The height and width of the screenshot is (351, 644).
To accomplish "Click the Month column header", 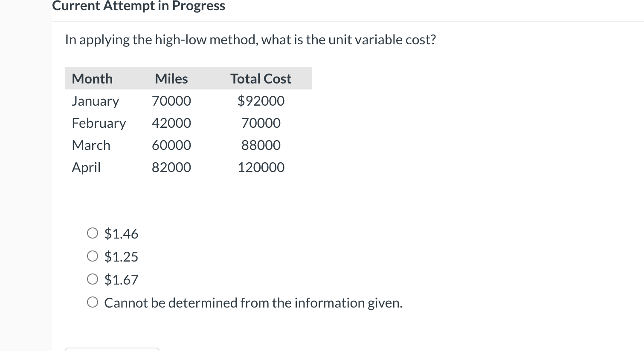I will pos(92,78).
